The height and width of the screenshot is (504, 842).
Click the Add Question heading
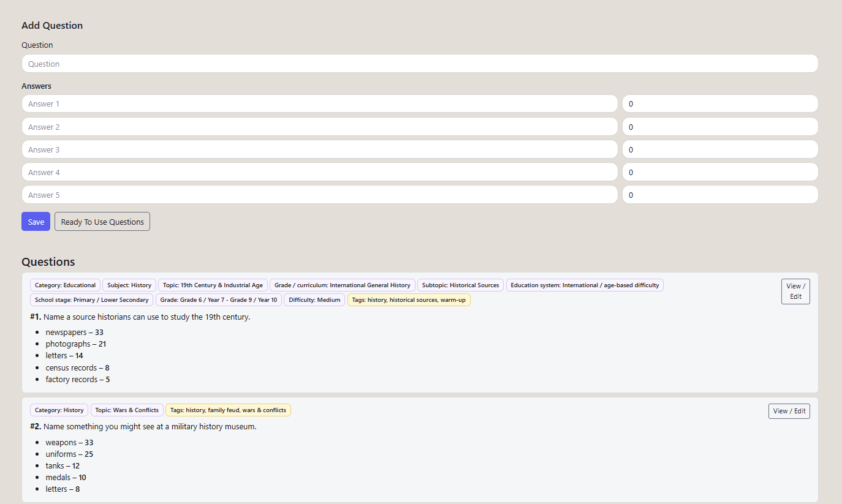(x=52, y=26)
